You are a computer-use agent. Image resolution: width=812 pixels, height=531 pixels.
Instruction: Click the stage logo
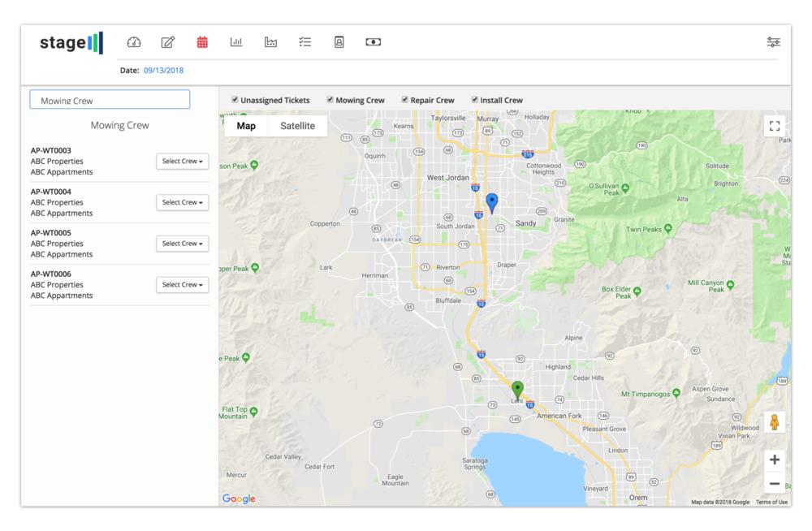point(71,42)
